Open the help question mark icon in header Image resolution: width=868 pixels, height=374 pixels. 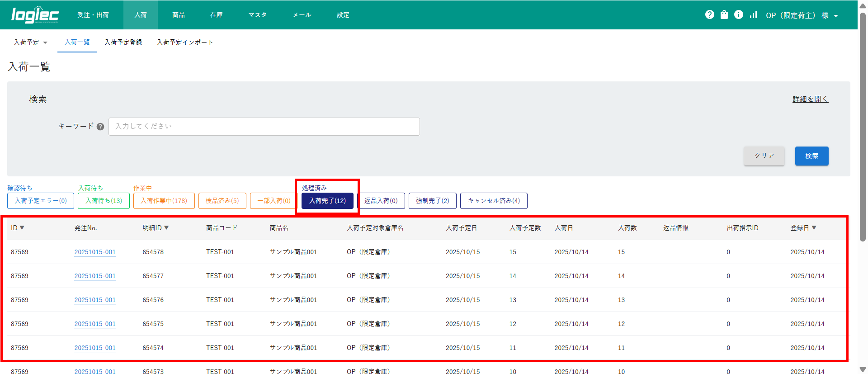tap(709, 15)
